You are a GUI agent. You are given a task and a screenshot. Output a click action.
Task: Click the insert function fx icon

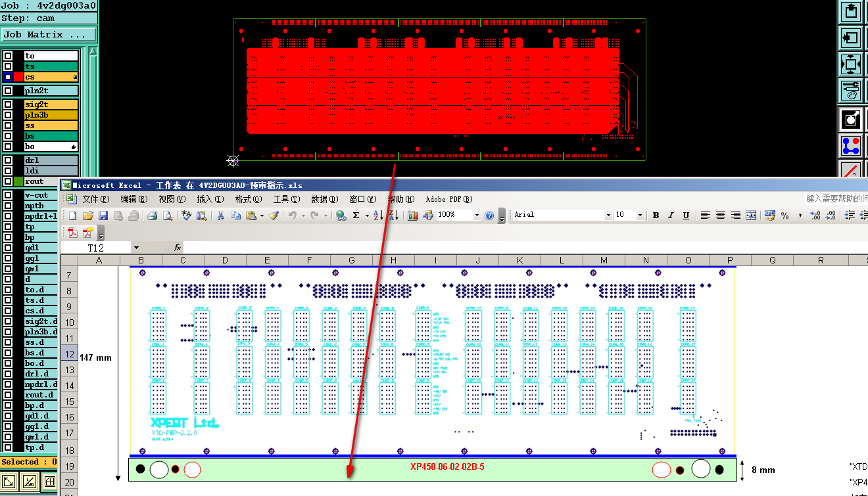pos(178,248)
